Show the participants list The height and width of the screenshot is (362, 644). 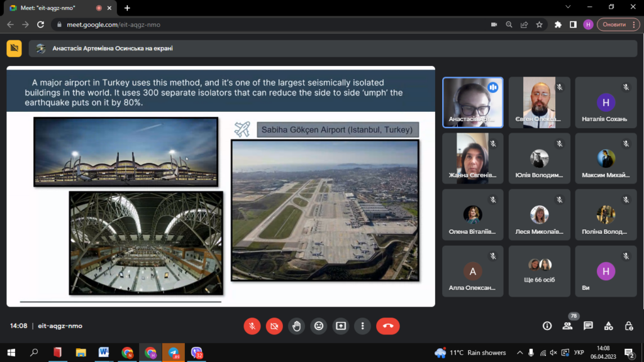point(568,326)
